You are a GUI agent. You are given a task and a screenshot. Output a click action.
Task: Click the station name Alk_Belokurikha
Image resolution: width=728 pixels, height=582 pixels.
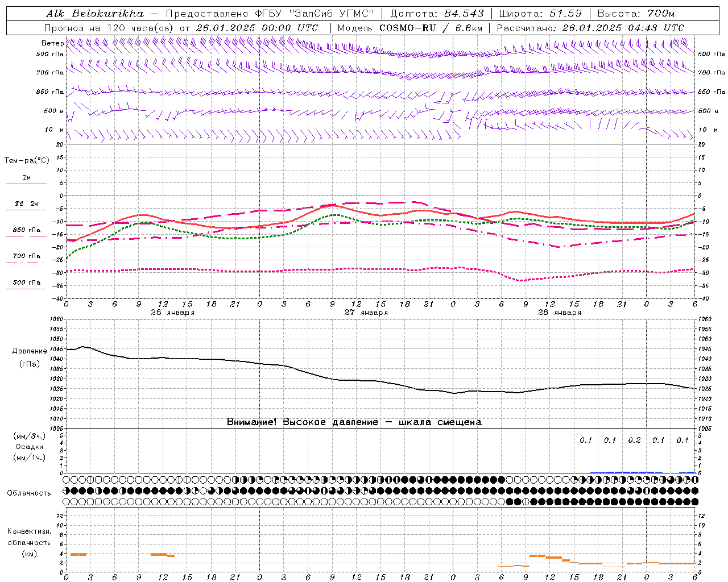[x=95, y=13]
